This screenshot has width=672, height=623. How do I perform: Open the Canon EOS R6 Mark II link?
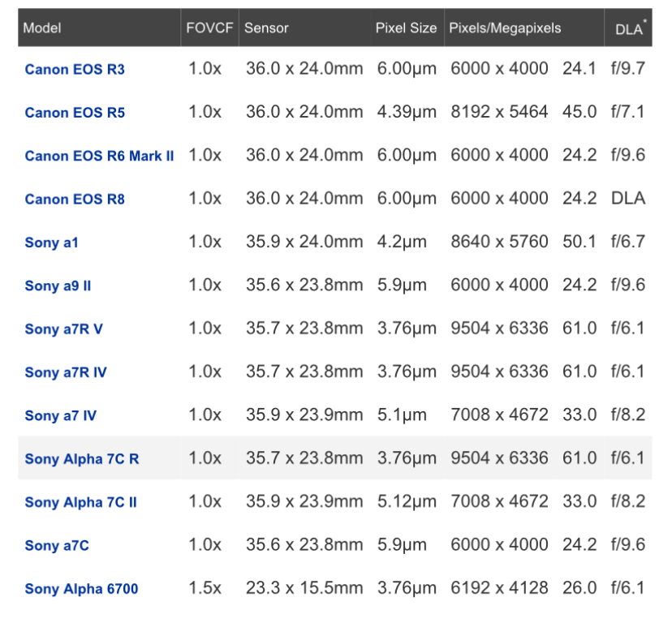(x=100, y=156)
